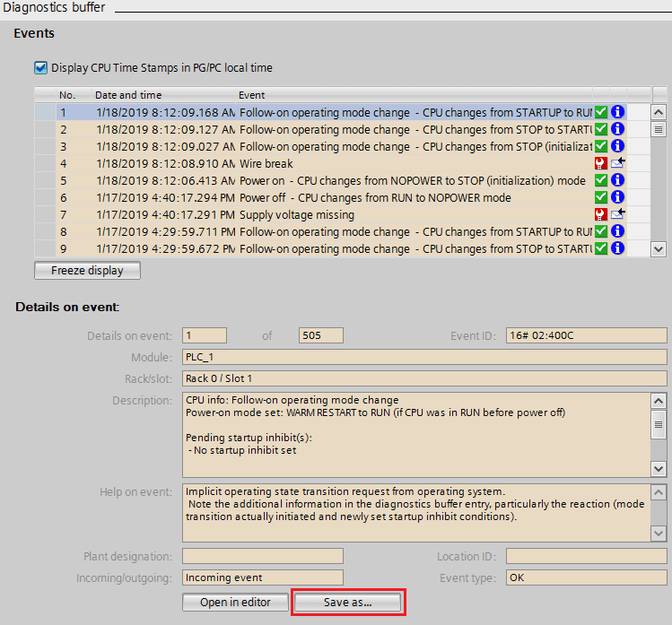Click Event ID field 16# 02:400C
672x625 pixels.
[586, 335]
